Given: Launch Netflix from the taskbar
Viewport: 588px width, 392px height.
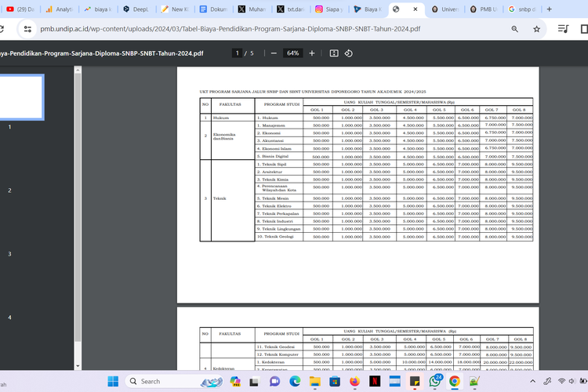Looking at the screenshot, I should [x=375, y=381].
